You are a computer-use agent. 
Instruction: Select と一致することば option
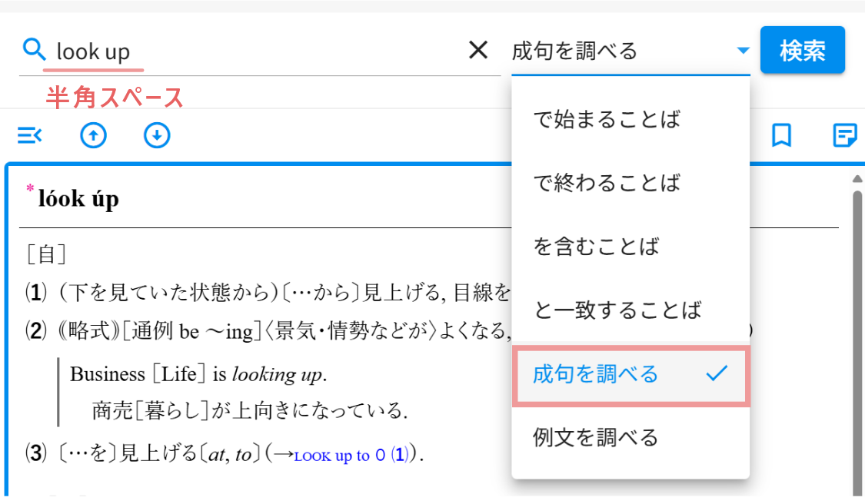[630, 310]
